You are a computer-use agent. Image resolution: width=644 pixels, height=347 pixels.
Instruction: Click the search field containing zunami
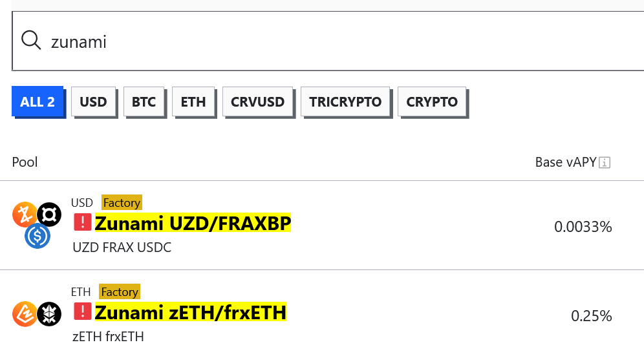tap(323, 41)
